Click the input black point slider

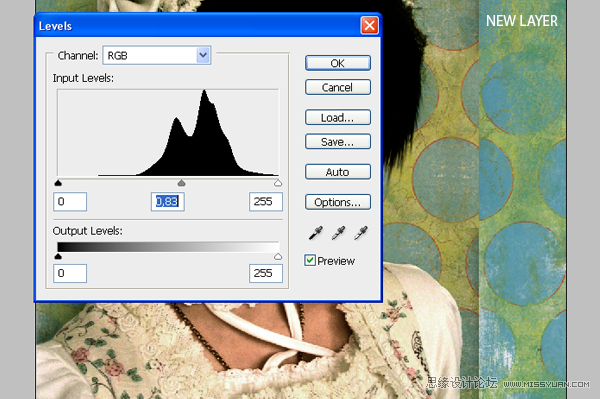58,183
